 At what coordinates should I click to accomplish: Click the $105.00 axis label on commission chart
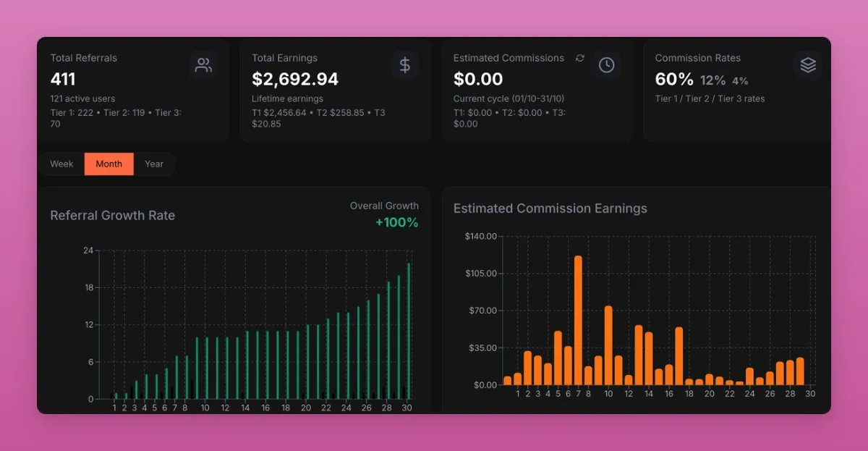click(481, 273)
